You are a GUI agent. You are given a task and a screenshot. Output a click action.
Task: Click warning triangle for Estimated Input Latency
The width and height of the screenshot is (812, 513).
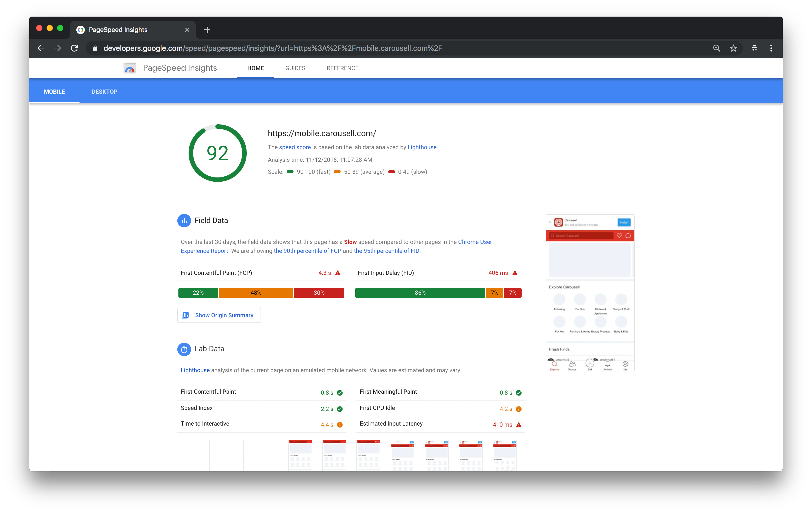[x=519, y=425]
